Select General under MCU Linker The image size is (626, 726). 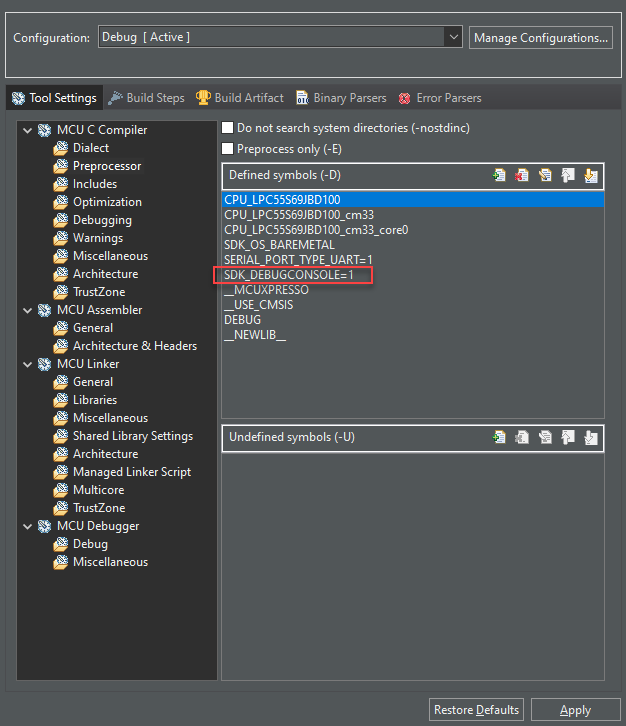(93, 382)
